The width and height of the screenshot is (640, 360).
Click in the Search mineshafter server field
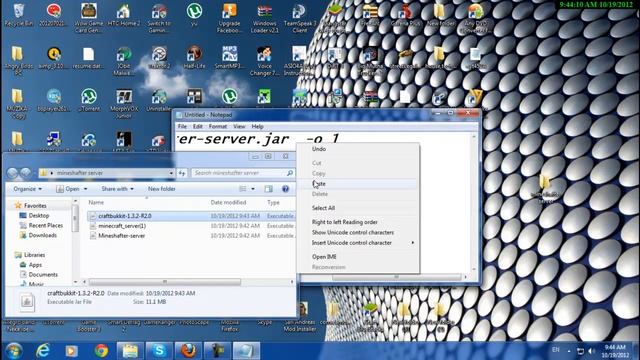coord(243,173)
